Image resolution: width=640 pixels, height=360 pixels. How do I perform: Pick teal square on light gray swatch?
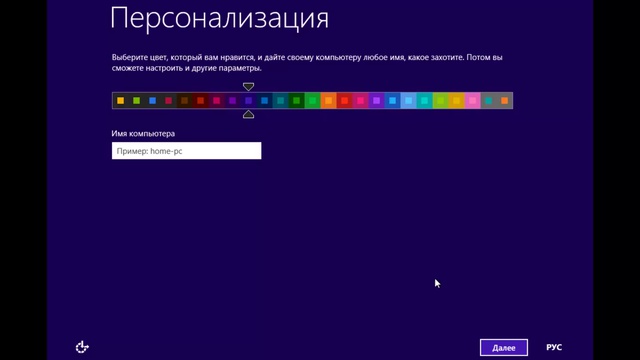tap(489, 100)
